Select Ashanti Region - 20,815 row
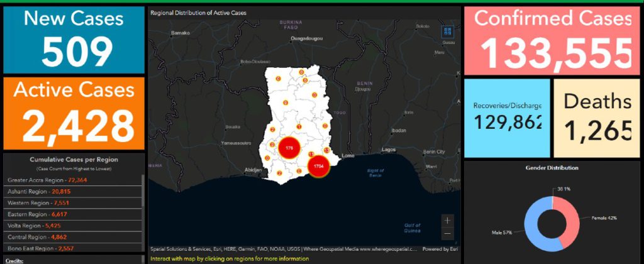Image resolution: width=644 pixels, height=264 pixels. [74, 191]
